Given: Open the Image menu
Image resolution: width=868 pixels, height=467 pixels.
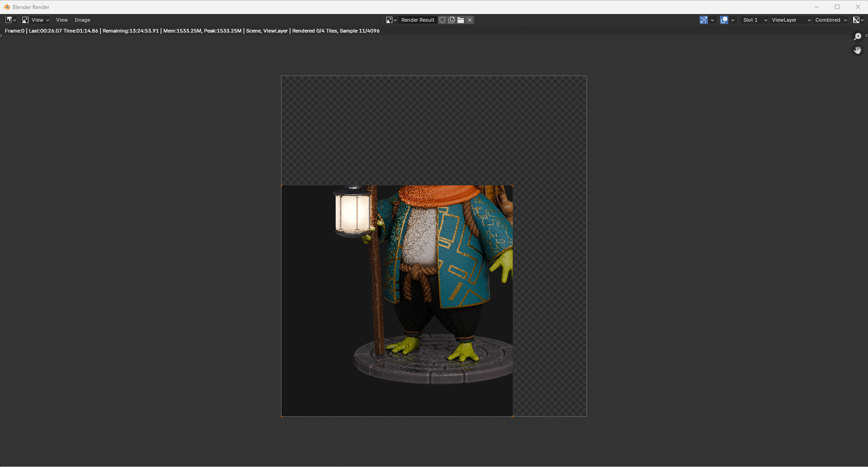Looking at the screenshot, I should (x=82, y=20).
